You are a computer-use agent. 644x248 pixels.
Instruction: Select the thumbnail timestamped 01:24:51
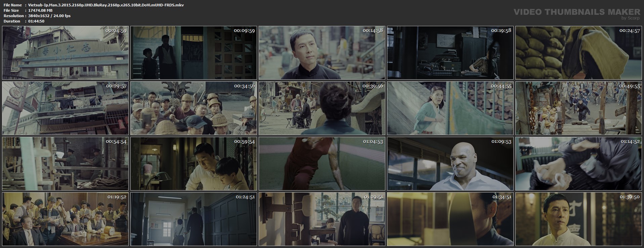[194, 219]
